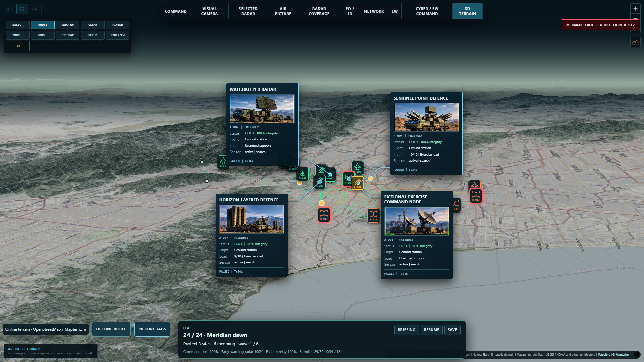Click the A-002 radar unit marker

coord(330,175)
